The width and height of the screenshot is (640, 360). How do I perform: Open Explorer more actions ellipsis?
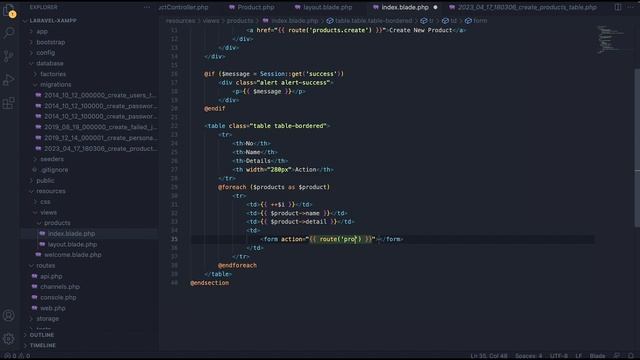[147, 7]
